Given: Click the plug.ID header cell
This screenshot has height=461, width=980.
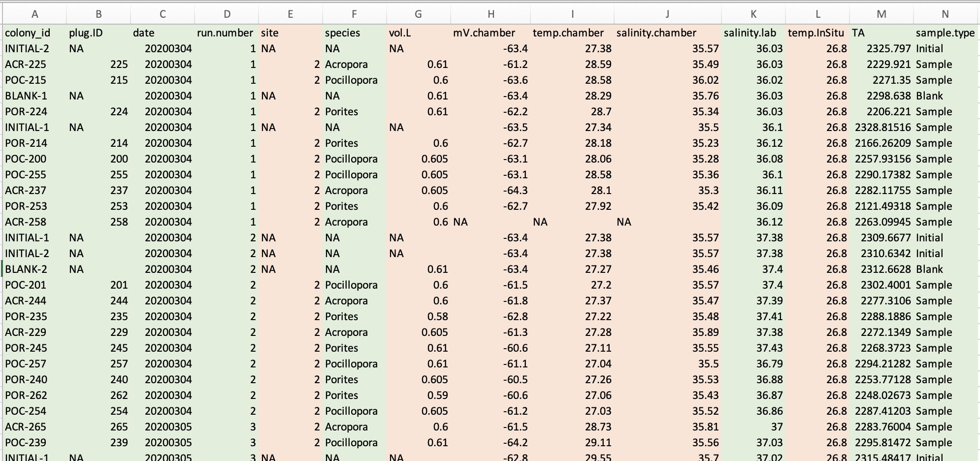Looking at the screenshot, I should 98,33.
